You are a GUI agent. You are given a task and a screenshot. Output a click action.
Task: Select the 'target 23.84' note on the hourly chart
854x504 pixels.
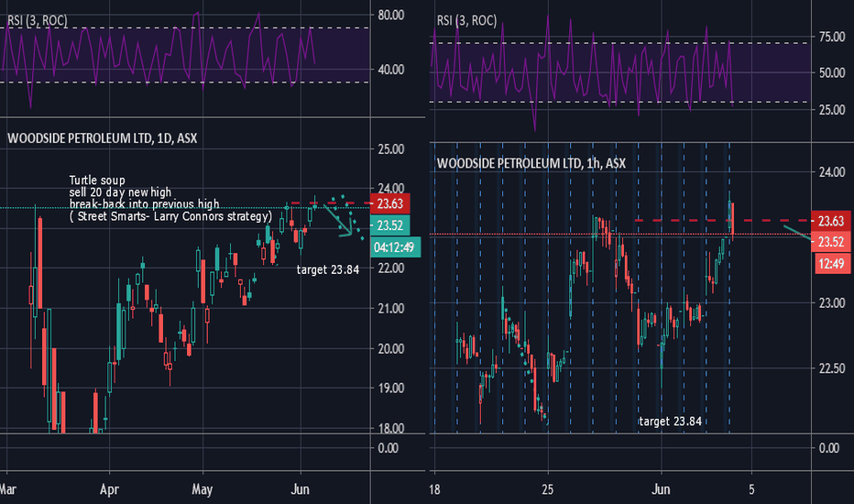coord(670,422)
